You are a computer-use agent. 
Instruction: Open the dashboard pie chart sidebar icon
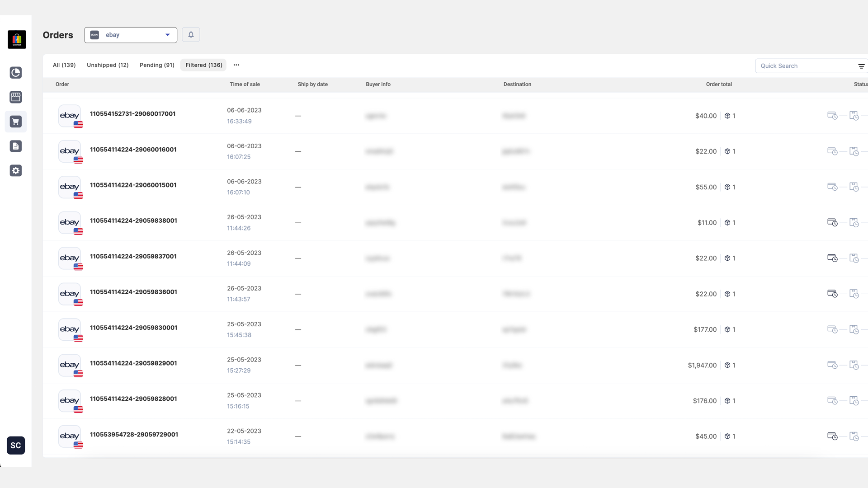(16, 73)
